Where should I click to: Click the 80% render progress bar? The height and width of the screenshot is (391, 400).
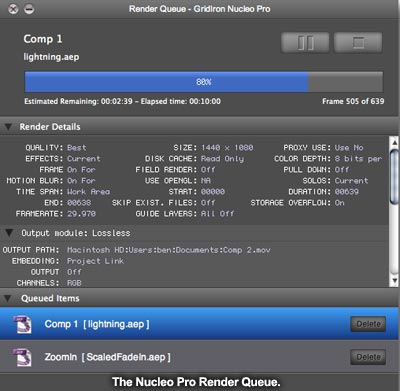coord(204,82)
